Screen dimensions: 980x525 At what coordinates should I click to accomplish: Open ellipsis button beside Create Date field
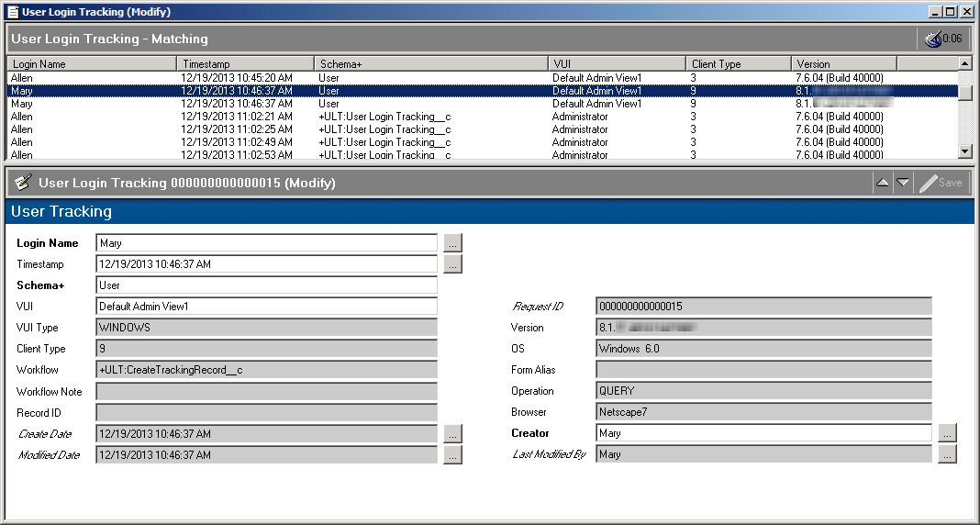coord(453,434)
